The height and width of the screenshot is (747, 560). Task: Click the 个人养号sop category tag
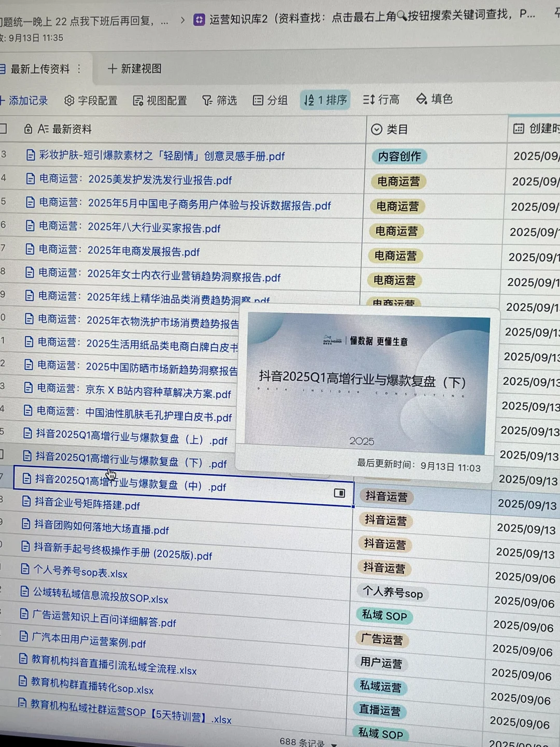(x=393, y=592)
